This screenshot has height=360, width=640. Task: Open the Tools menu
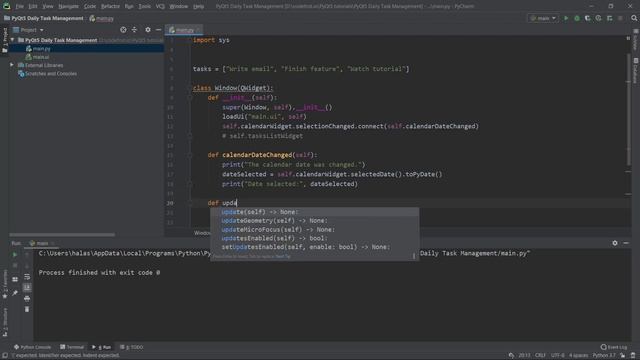pos(144,6)
